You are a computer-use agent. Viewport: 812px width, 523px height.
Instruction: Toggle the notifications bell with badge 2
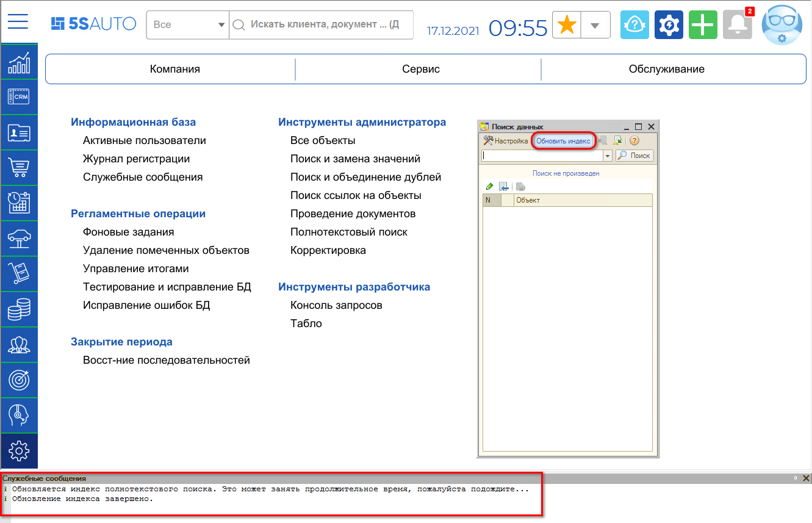738,24
